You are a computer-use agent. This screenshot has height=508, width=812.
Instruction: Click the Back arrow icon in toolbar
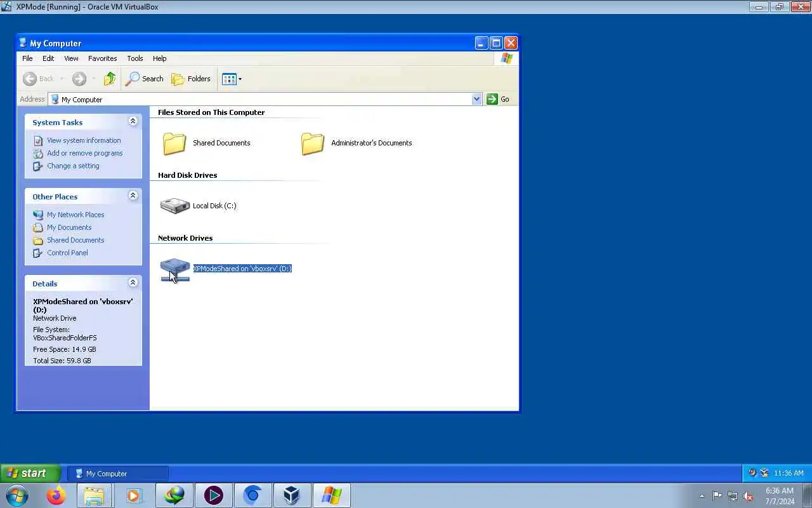[x=30, y=79]
